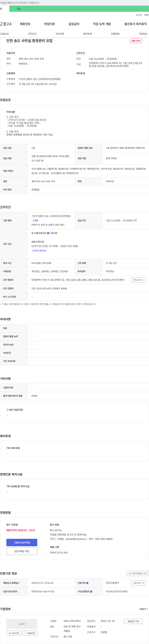The width and height of the screenshot is (149, 644).
Task: Expand 더보기 in 기업정보 section
Action: (144, 609)
